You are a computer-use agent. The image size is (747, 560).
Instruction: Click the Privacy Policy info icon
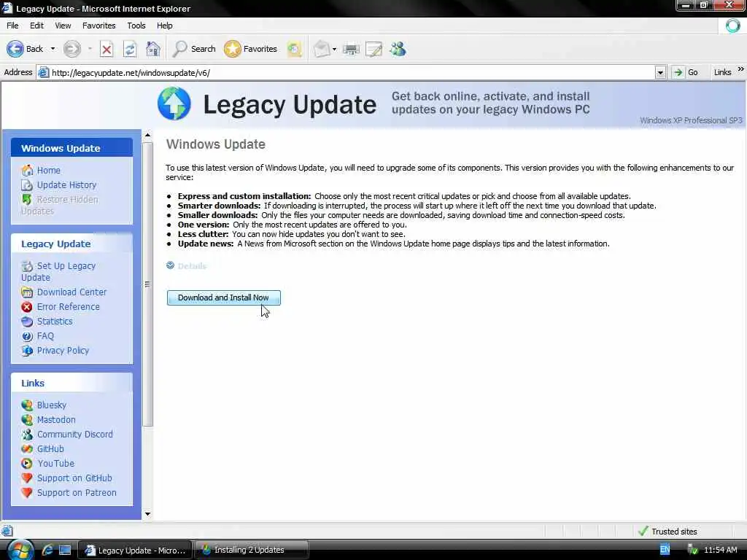[x=27, y=351]
